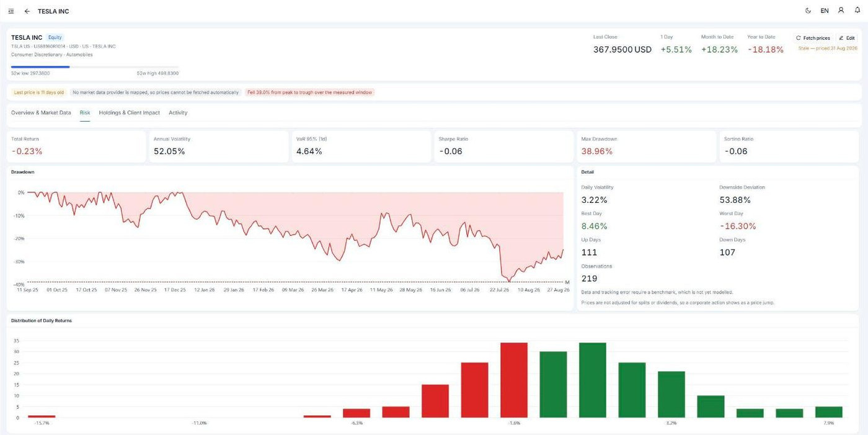Click the Daily Volatility 3.22% value

pos(594,200)
